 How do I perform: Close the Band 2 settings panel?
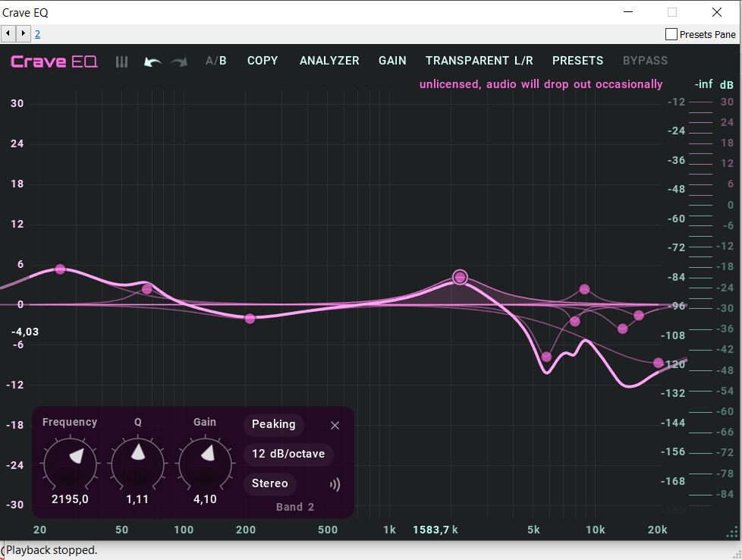335,426
